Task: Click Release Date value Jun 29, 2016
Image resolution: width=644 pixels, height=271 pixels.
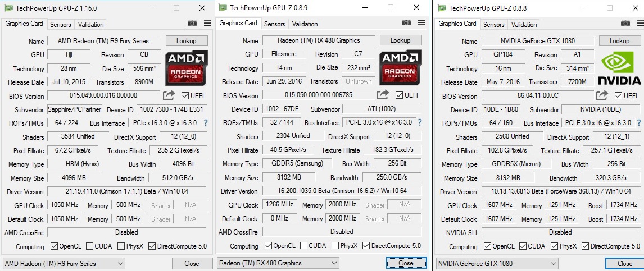Action: point(284,81)
